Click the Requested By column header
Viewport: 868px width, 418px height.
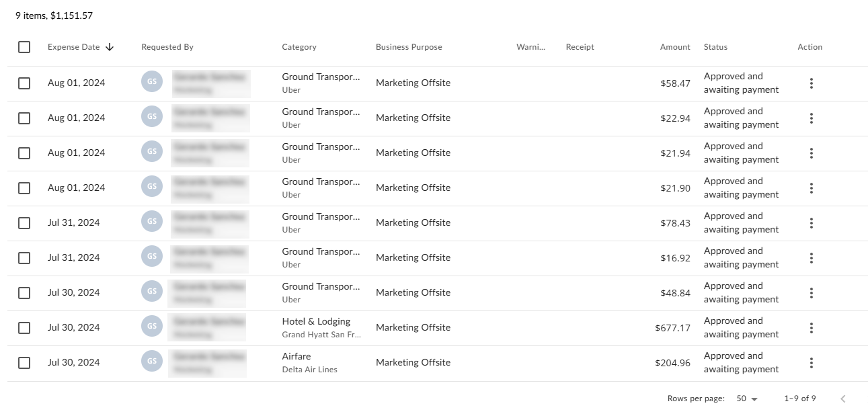click(x=167, y=47)
